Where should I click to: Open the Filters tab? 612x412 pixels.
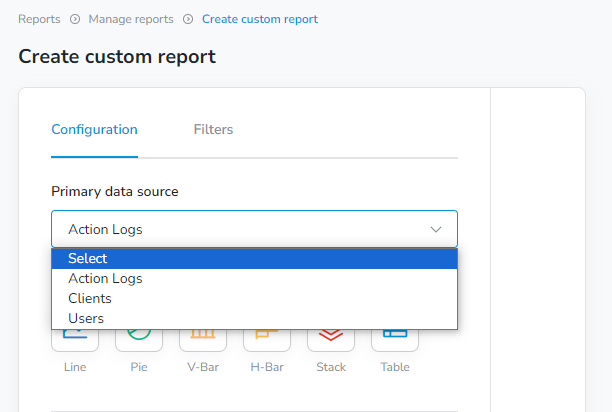213,130
